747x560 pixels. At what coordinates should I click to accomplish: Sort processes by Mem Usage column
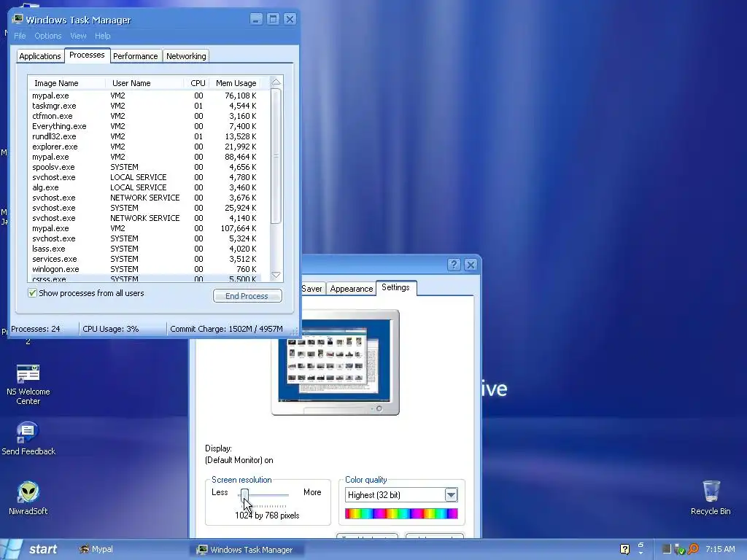[x=236, y=83]
